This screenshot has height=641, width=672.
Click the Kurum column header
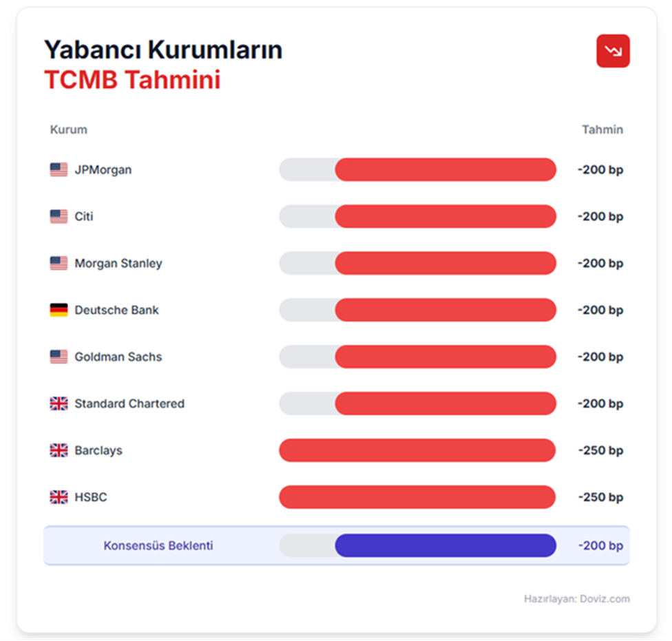(69, 129)
